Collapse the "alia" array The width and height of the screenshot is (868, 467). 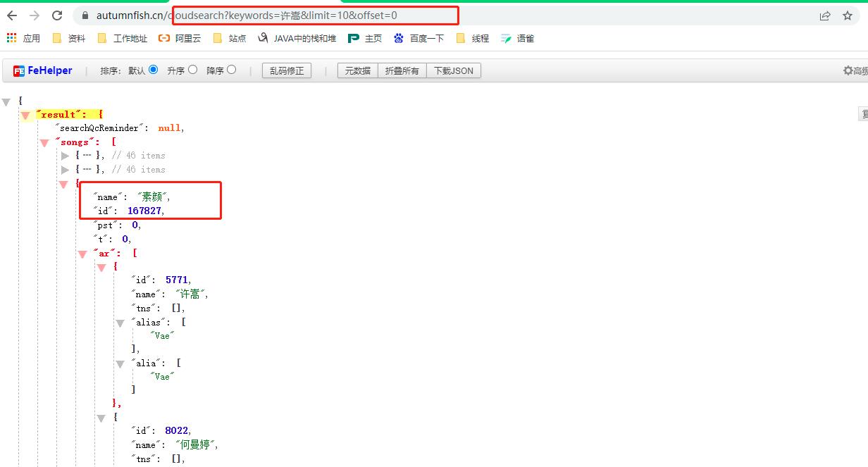[120, 363]
